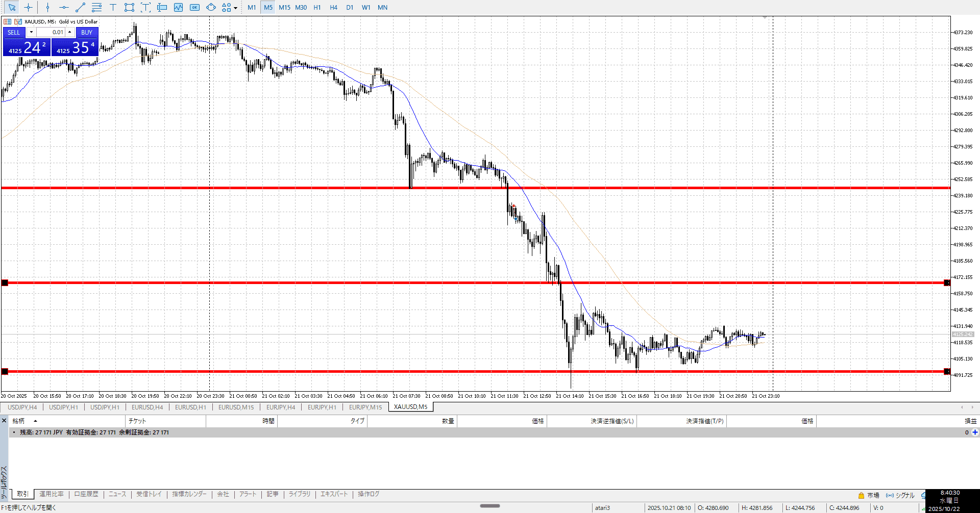Select the trendline drawing tool
Viewport: 980px width, 513px height.
point(80,7)
